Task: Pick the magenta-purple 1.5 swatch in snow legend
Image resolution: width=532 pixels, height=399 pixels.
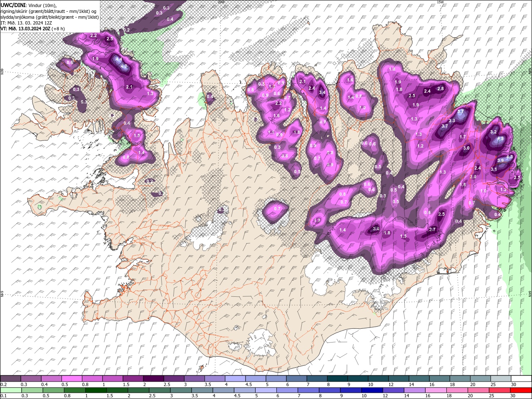Action: (133, 378)
